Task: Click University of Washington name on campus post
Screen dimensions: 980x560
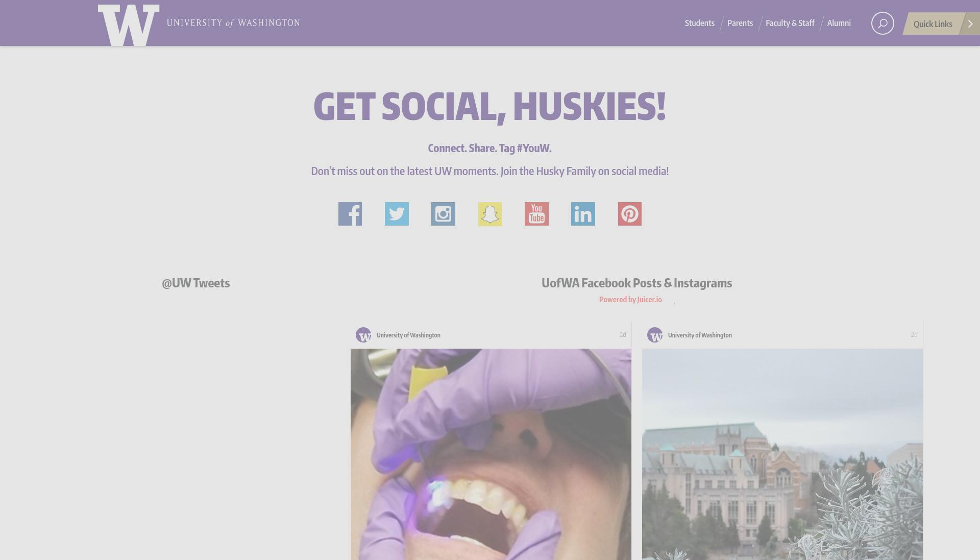Action: 700,335
